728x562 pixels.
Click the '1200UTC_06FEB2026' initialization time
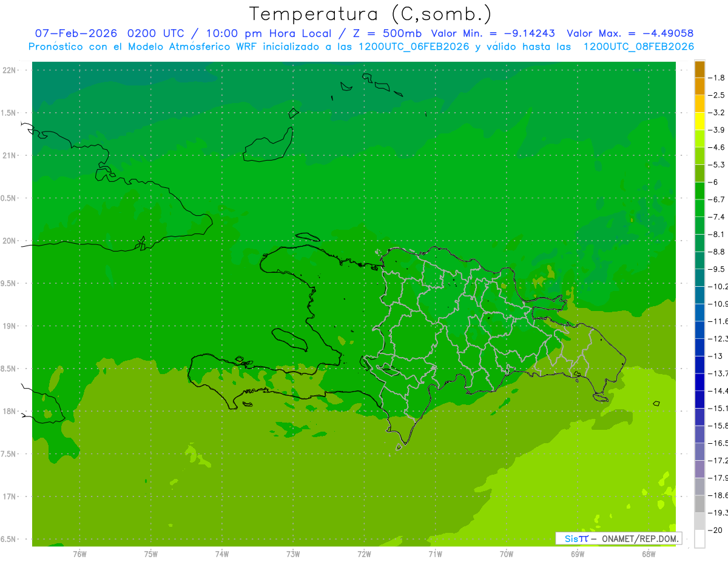point(414,47)
